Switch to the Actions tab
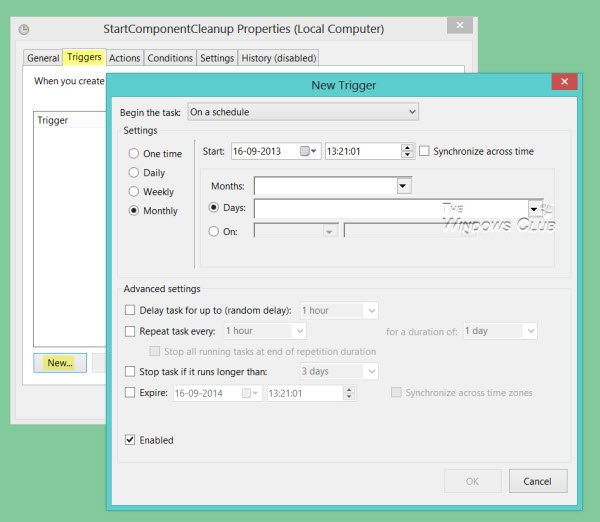The width and height of the screenshot is (600, 522). [x=124, y=58]
